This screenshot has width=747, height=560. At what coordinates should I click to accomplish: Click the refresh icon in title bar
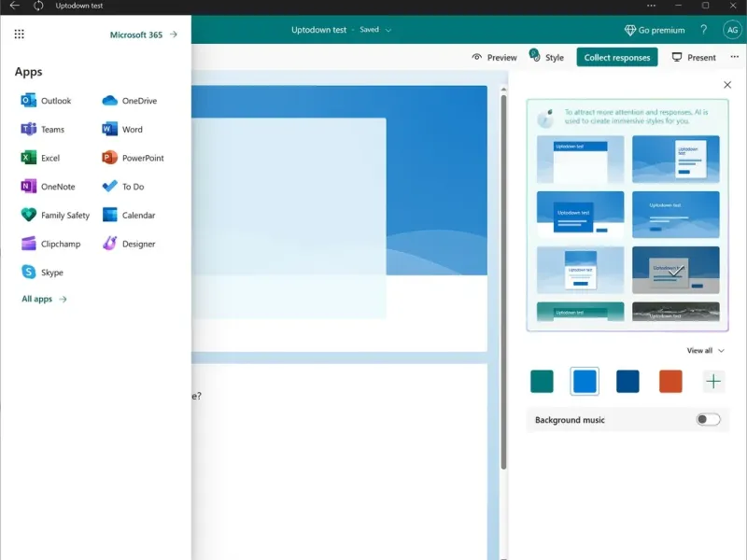coord(38,6)
